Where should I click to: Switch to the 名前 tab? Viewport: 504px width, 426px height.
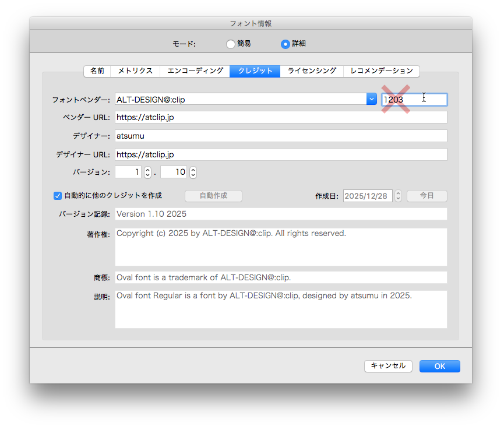[97, 71]
